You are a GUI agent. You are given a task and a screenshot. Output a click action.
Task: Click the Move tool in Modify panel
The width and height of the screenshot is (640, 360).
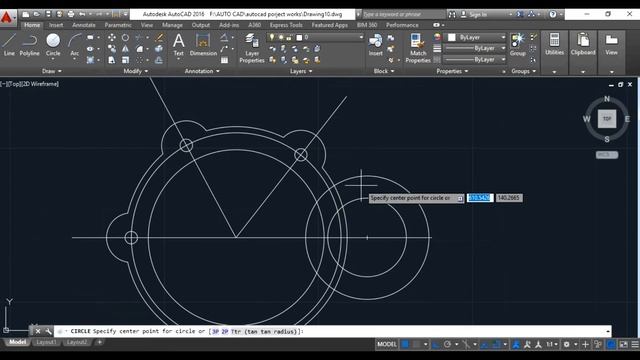tap(111, 38)
